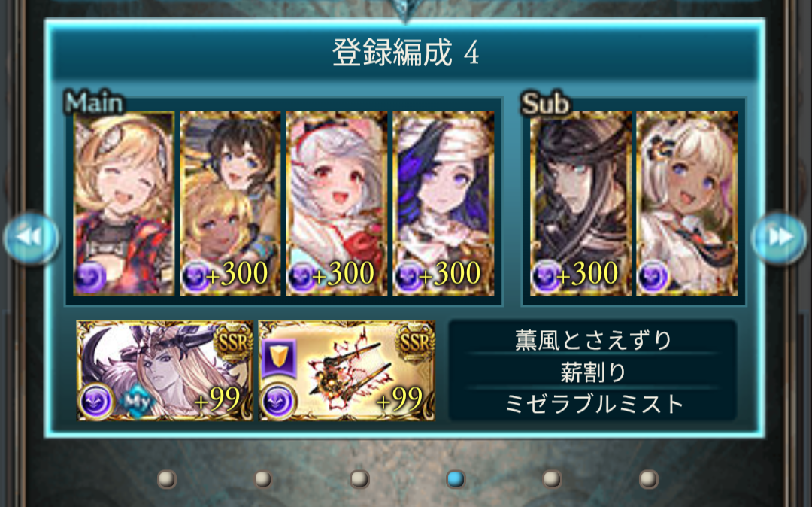812x507 pixels.
Task: Jump to first page indicator dot
Action: click(167, 479)
